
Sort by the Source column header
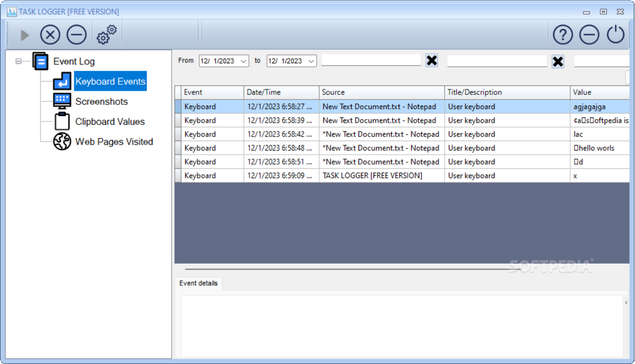(382, 92)
